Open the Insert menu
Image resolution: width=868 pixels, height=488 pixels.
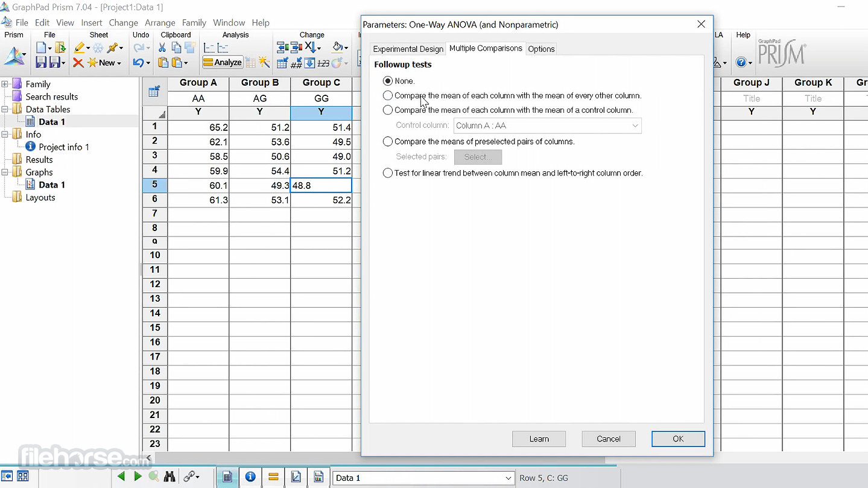click(x=92, y=22)
